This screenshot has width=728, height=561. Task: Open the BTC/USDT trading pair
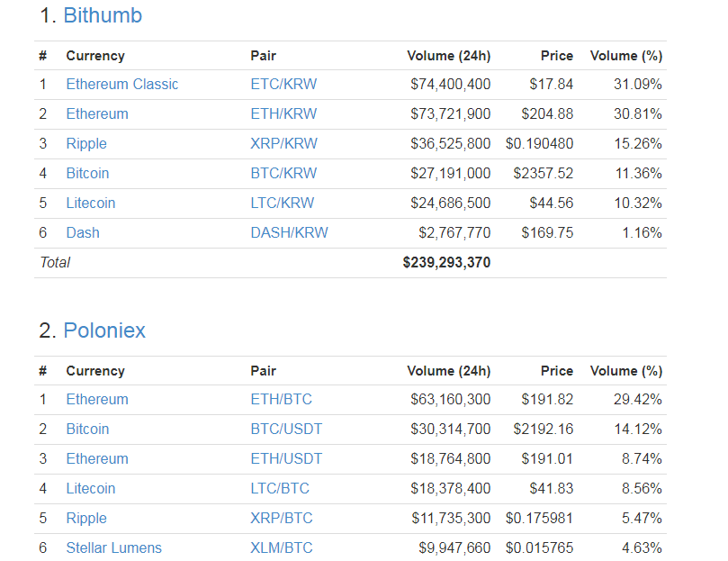(x=286, y=430)
